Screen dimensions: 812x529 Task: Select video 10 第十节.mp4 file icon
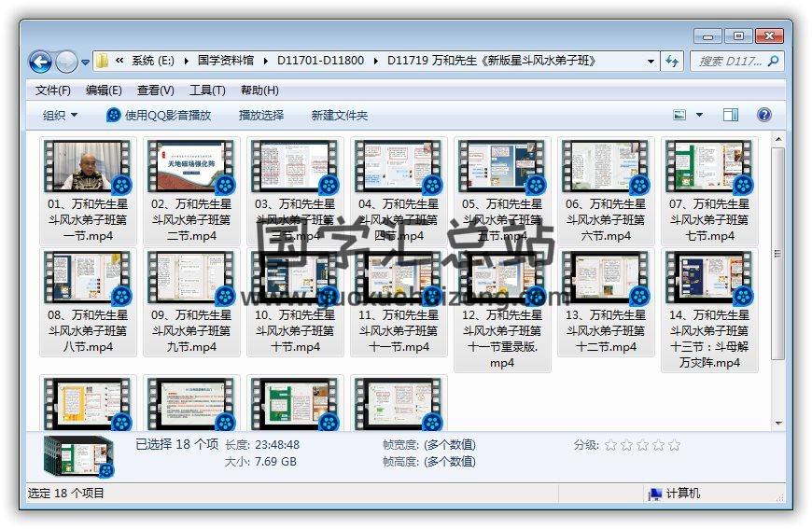[295, 277]
